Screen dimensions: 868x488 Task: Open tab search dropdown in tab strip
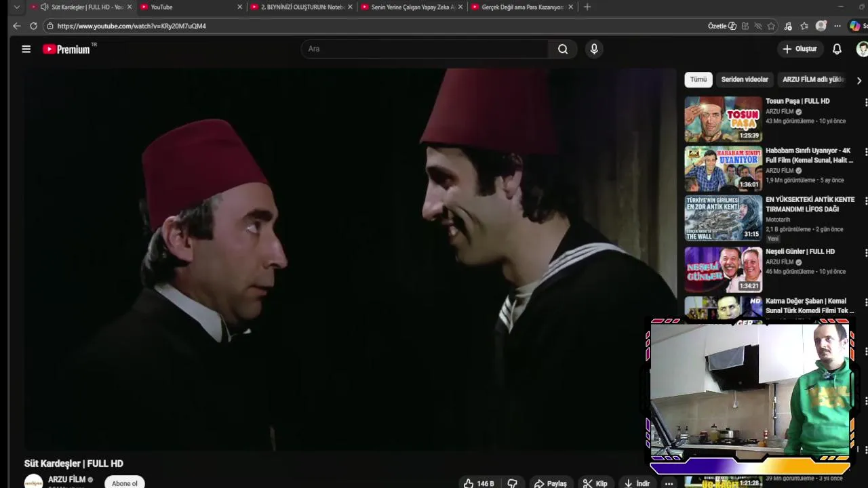17,7
